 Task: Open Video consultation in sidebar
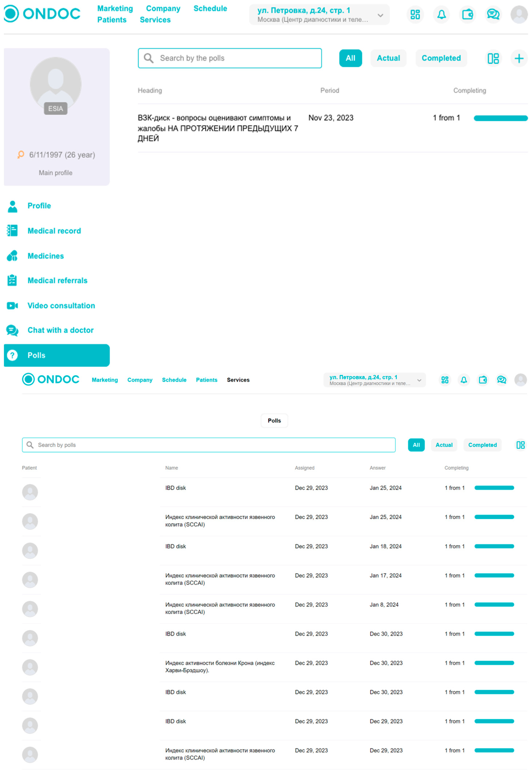click(61, 306)
